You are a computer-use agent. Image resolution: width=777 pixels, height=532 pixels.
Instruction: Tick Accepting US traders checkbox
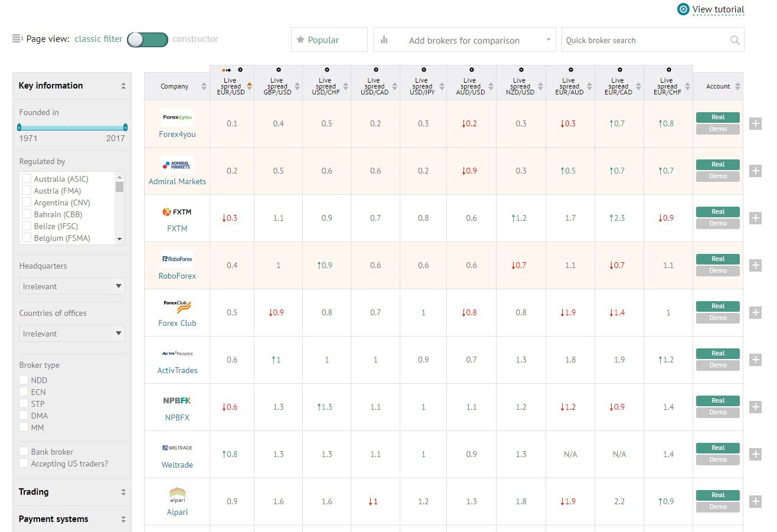24,464
